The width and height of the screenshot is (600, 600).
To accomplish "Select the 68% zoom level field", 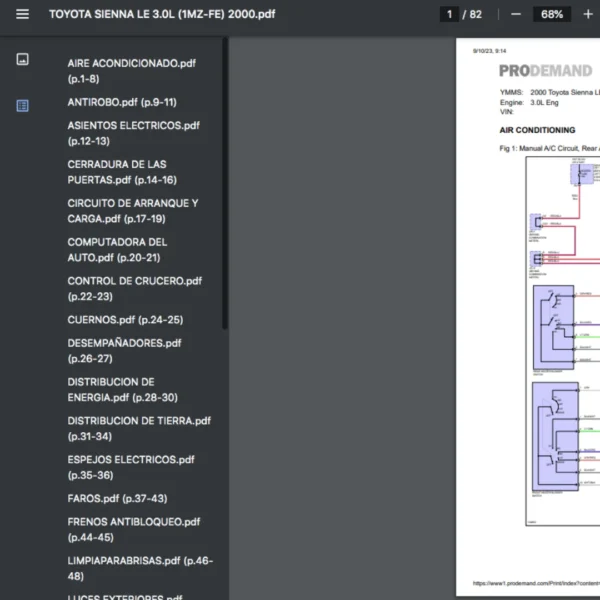I will click(551, 15).
